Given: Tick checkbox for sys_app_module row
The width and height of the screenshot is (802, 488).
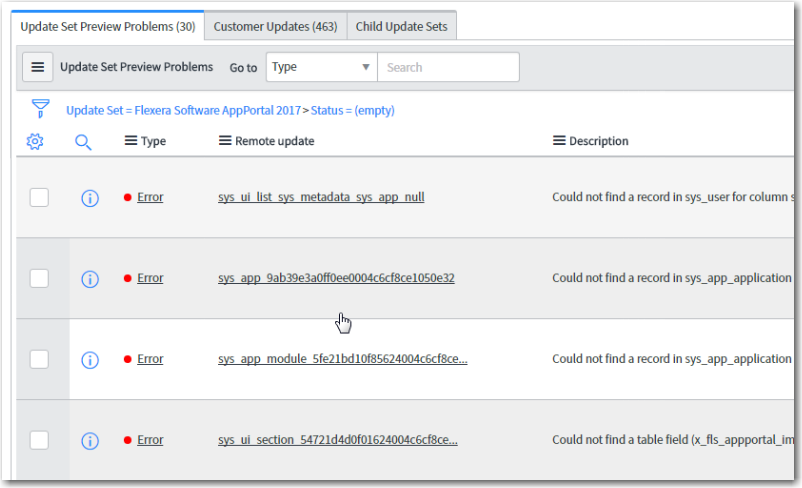Looking at the screenshot, I should (39, 360).
